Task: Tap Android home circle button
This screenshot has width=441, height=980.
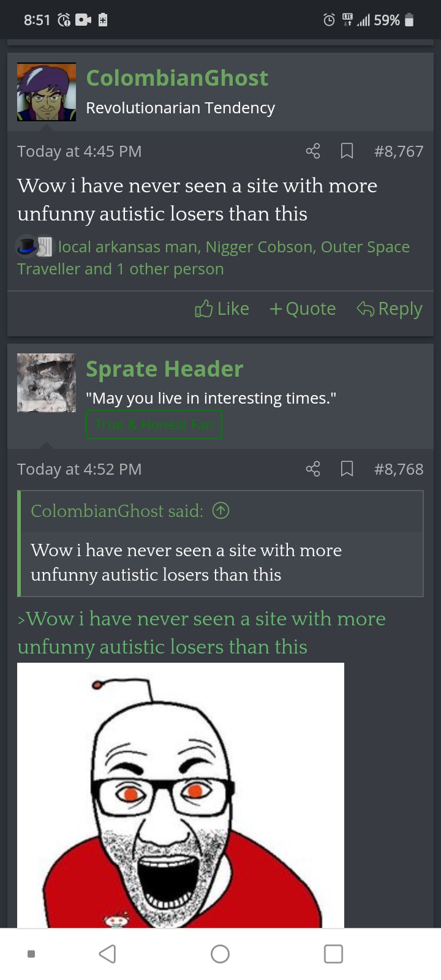Action: [x=220, y=954]
